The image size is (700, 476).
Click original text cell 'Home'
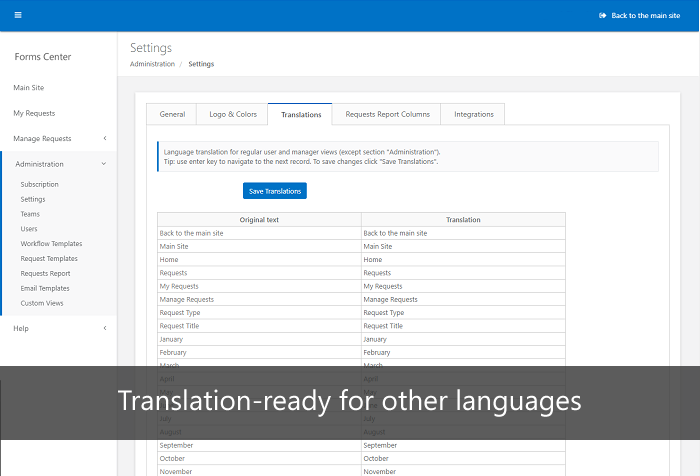click(259, 259)
